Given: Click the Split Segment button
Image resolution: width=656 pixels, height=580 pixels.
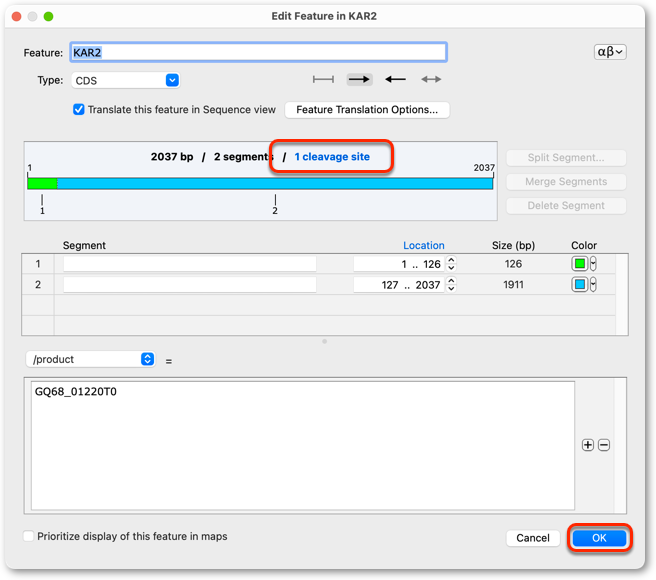Looking at the screenshot, I should [x=566, y=158].
